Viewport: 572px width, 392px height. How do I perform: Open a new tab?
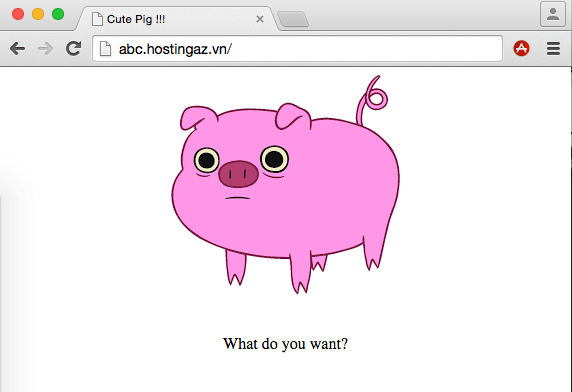pyautogui.click(x=293, y=19)
